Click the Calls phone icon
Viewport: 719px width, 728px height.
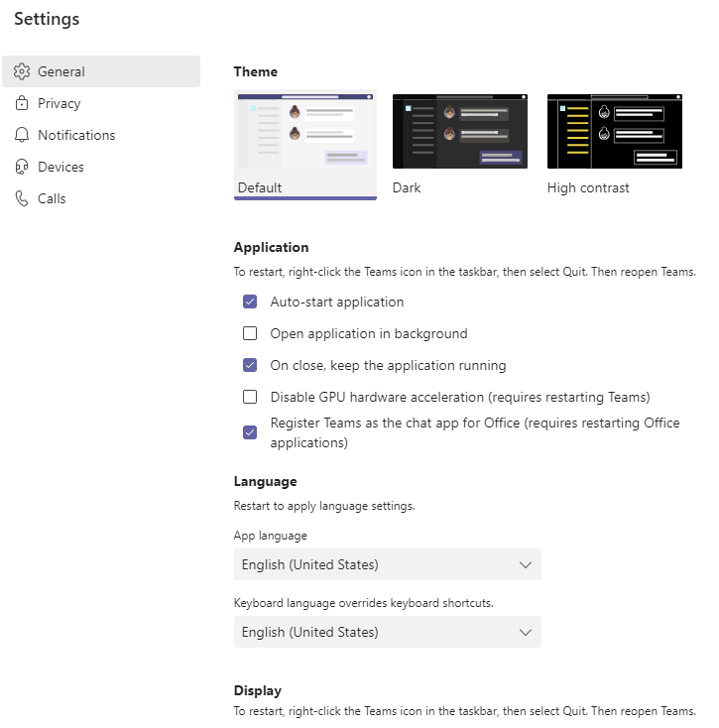(22, 198)
